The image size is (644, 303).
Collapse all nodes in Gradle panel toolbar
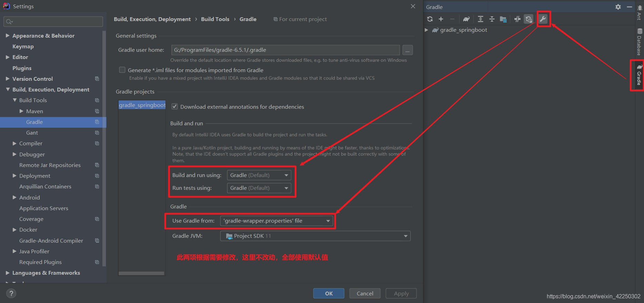pyautogui.click(x=492, y=19)
